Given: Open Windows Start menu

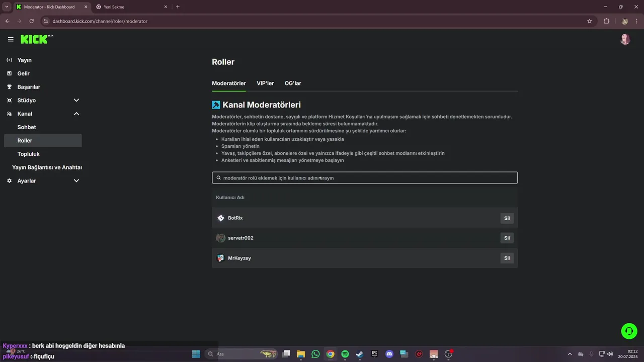Looking at the screenshot, I should click(x=196, y=354).
